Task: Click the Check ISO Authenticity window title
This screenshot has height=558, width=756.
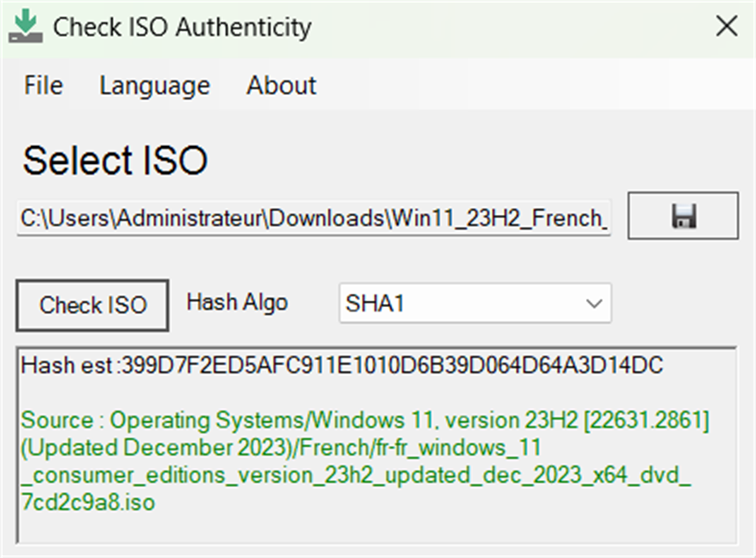Action: tap(182, 27)
